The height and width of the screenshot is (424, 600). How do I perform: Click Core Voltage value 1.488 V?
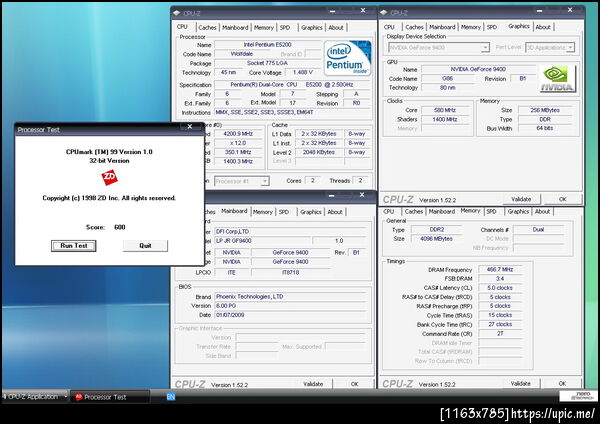303,72
